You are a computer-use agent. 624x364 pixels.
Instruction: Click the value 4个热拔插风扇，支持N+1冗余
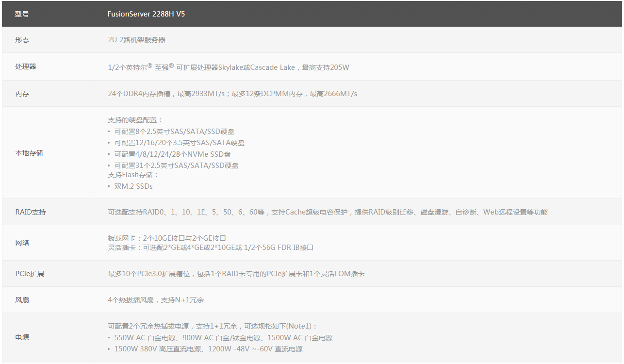click(156, 300)
